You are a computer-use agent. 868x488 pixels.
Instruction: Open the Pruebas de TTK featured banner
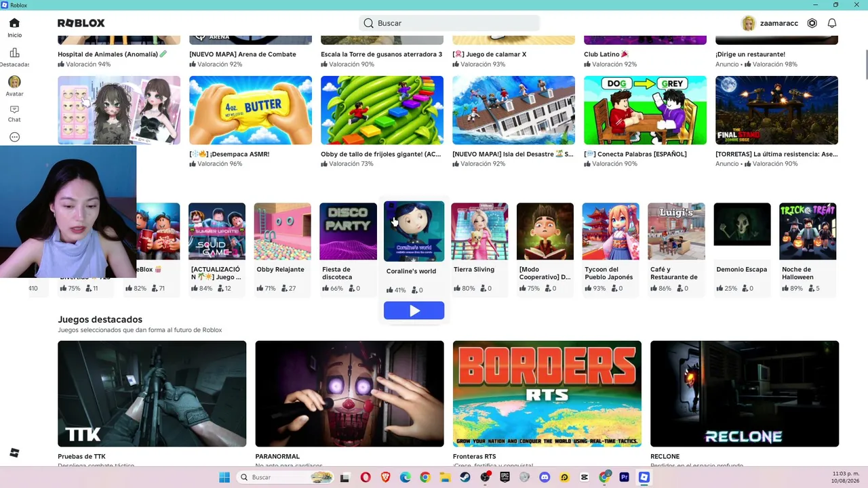[152, 394]
